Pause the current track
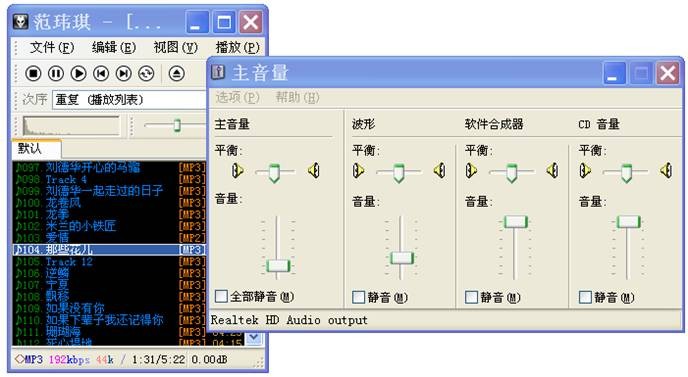Viewport: 688px width, 377px height. [56, 74]
